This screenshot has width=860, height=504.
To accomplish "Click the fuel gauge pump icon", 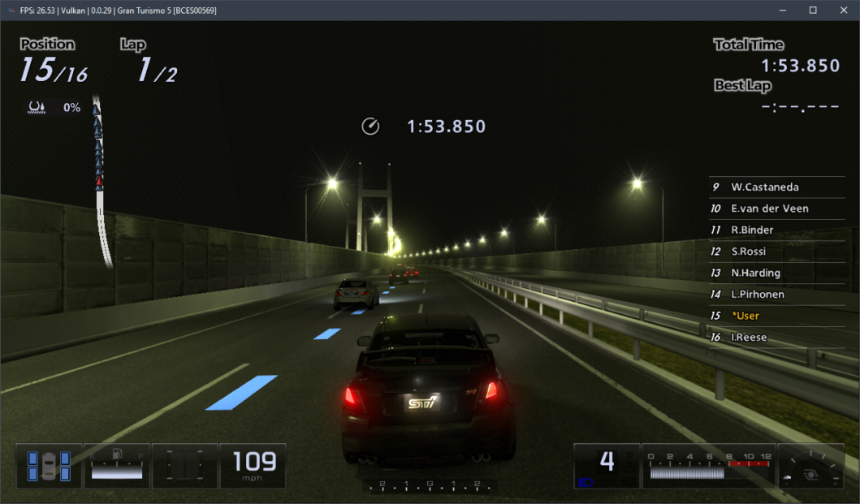I will click(x=116, y=455).
